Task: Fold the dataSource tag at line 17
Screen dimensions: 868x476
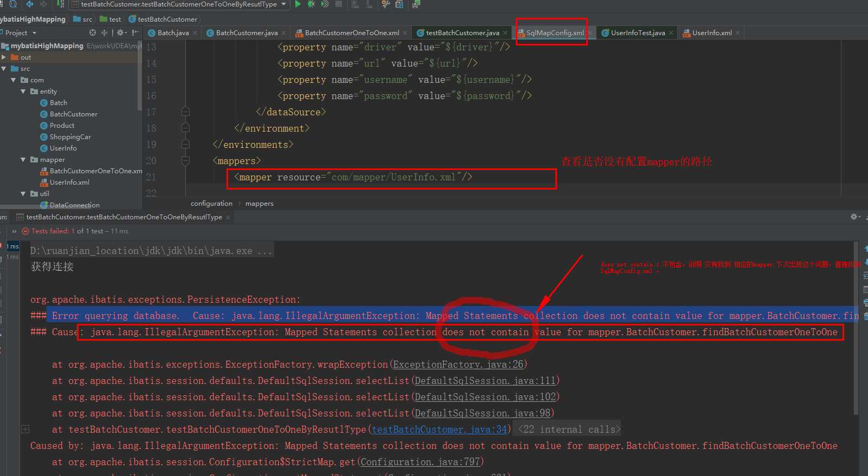Action: [185, 112]
